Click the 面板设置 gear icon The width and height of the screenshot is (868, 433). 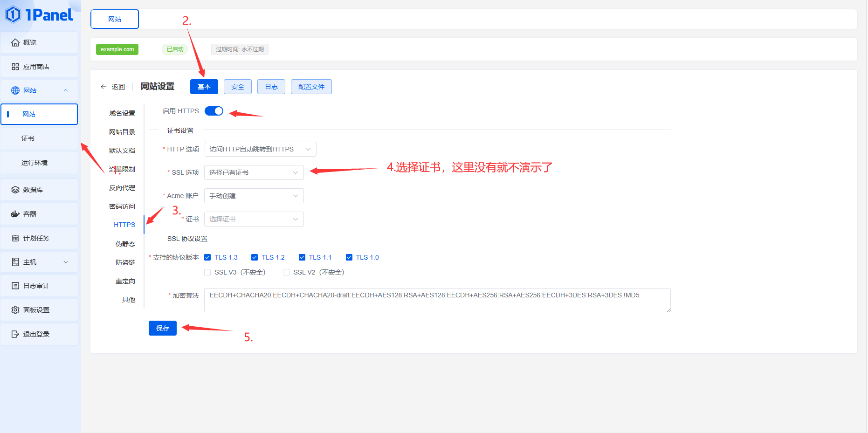(15, 310)
